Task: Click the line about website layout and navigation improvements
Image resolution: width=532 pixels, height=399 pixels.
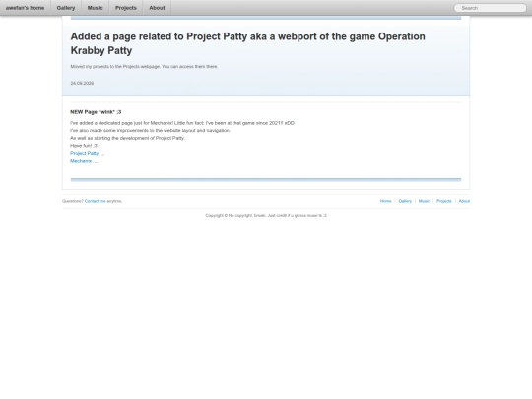Action: coord(151,131)
